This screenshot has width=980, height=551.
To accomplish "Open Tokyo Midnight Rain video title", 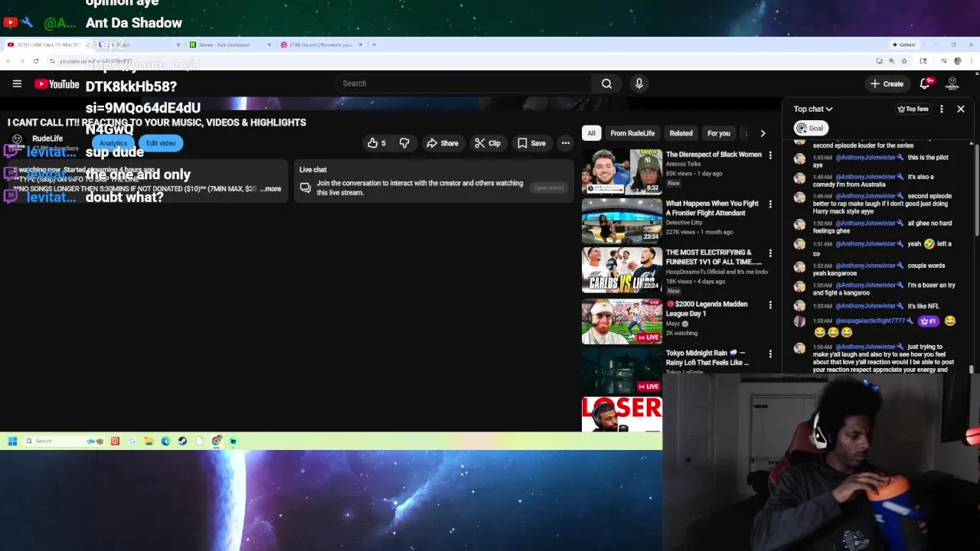I will click(707, 357).
